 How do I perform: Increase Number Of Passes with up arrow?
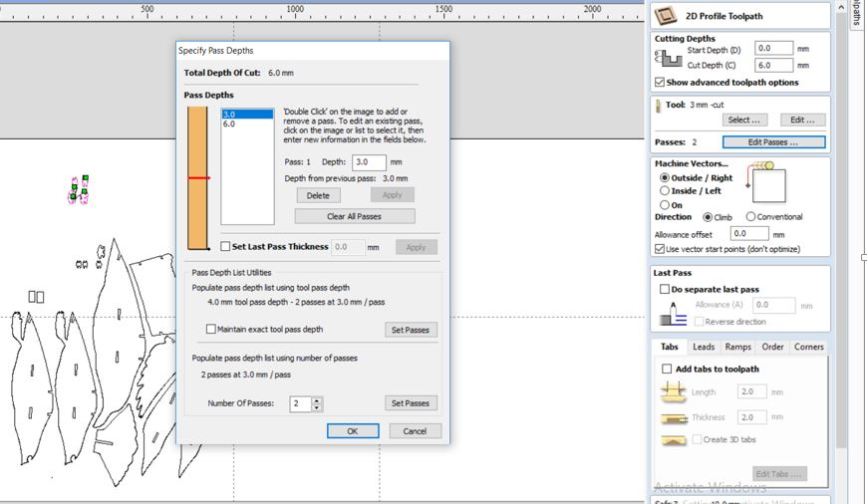tap(316, 400)
